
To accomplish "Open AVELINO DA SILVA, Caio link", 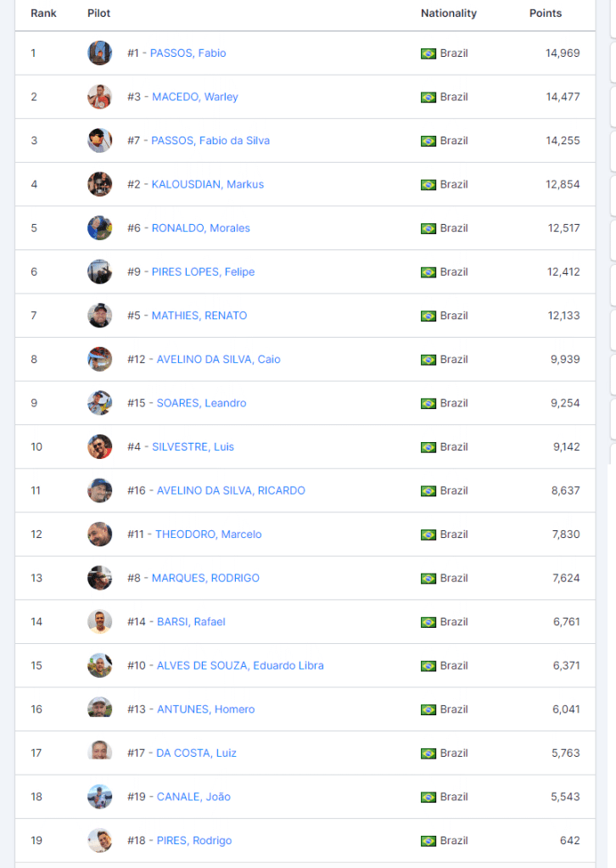I will coord(218,360).
